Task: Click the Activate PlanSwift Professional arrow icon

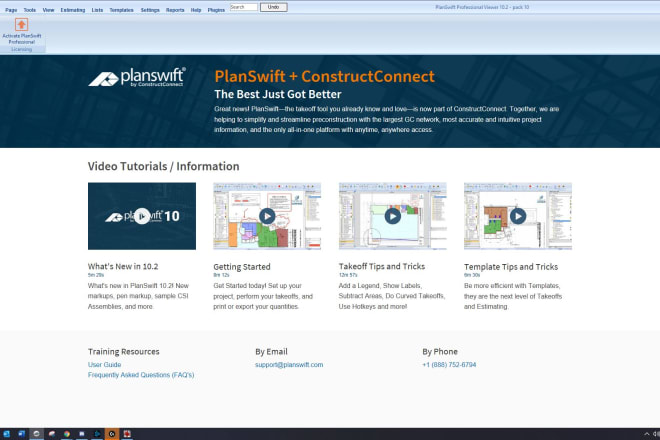Action: (x=21, y=24)
